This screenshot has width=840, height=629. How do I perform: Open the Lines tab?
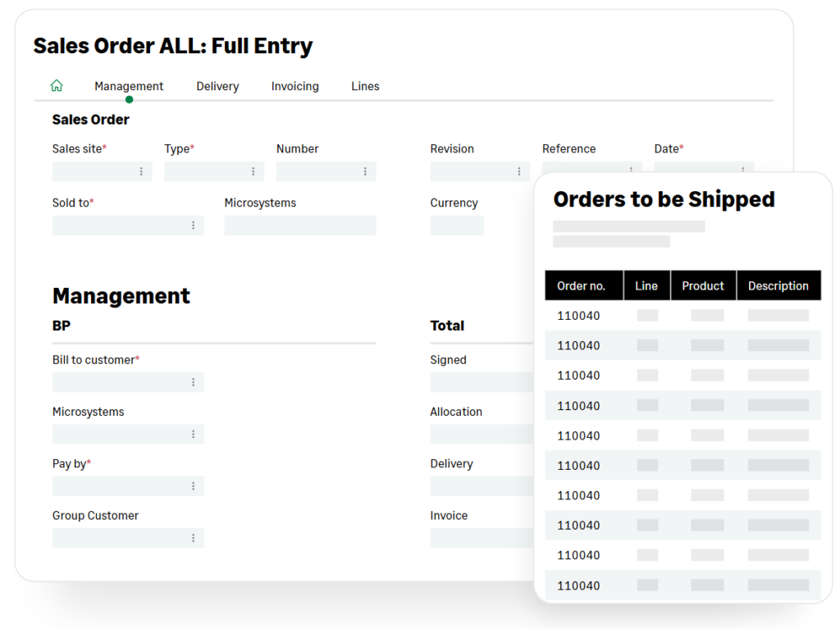365,86
